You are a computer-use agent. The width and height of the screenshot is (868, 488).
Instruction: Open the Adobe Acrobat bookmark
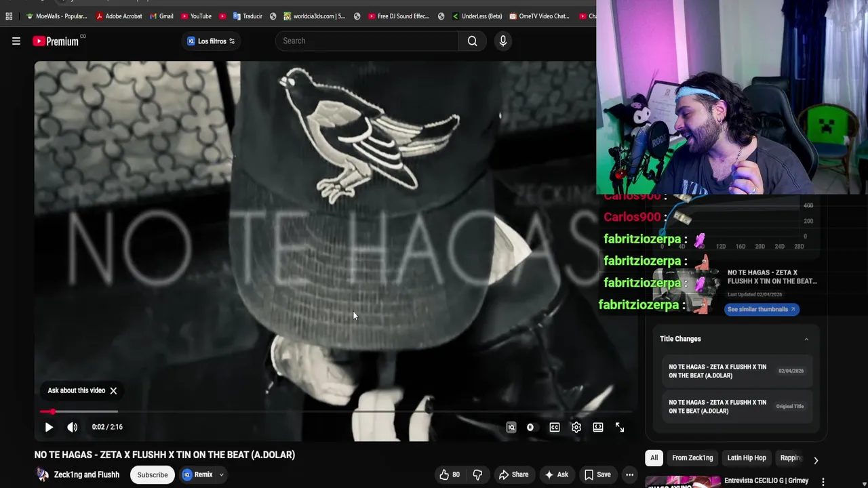(x=119, y=16)
